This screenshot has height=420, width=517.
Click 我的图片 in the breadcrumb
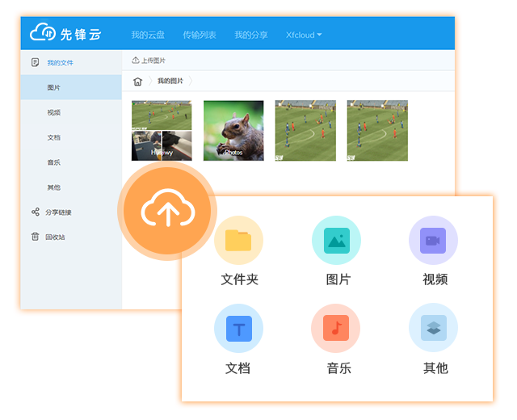point(170,82)
